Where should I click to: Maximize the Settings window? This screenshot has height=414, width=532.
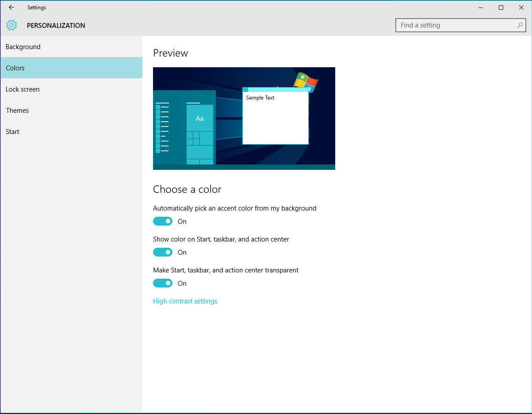coord(501,8)
